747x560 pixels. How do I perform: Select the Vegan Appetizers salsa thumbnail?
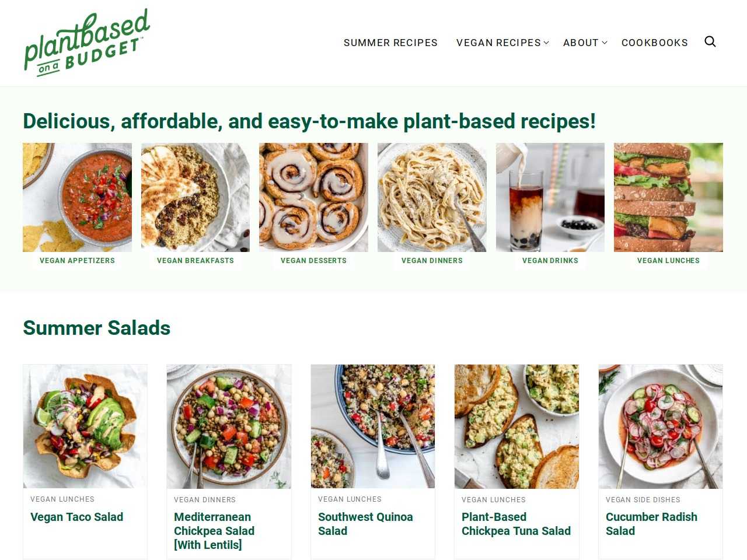tap(77, 197)
